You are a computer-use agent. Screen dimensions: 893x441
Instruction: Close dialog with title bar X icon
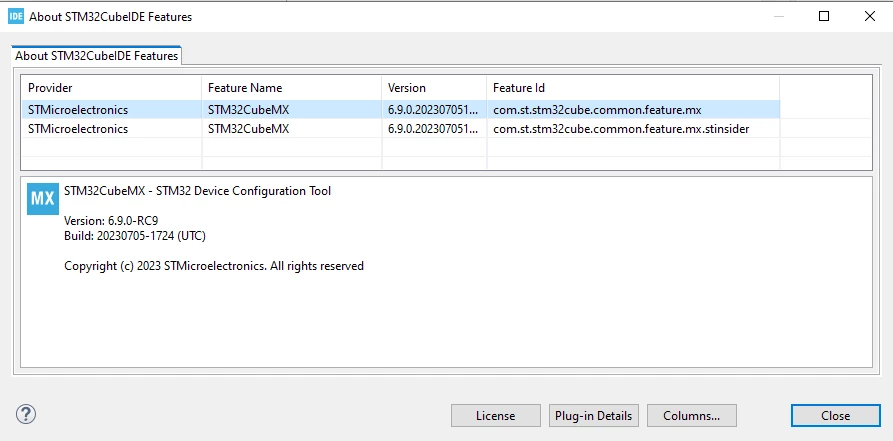point(870,17)
